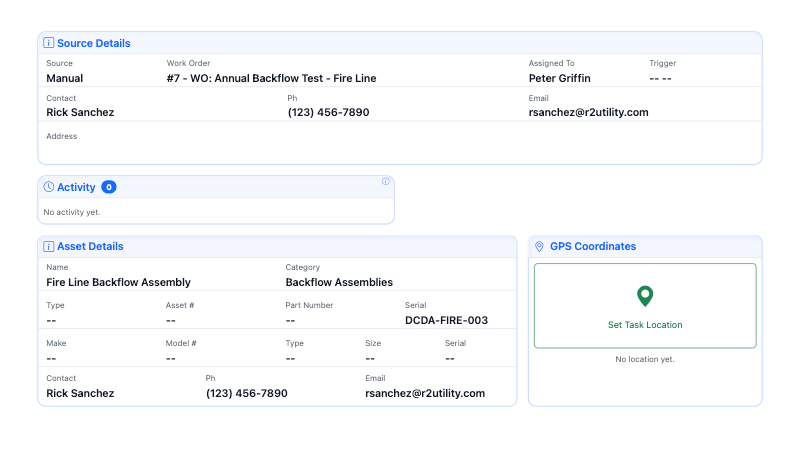Click the email address in Source Details
800x450 pixels.
[x=588, y=113]
